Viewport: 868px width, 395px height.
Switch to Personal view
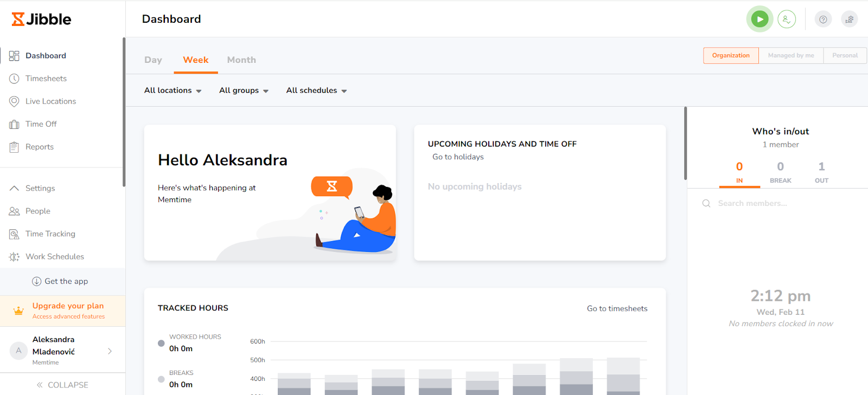pyautogui.click(x=845, y=55)
